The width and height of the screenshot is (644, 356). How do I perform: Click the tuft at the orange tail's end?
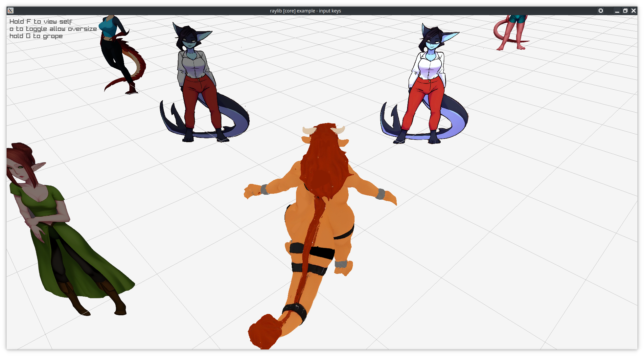point(264,332)
